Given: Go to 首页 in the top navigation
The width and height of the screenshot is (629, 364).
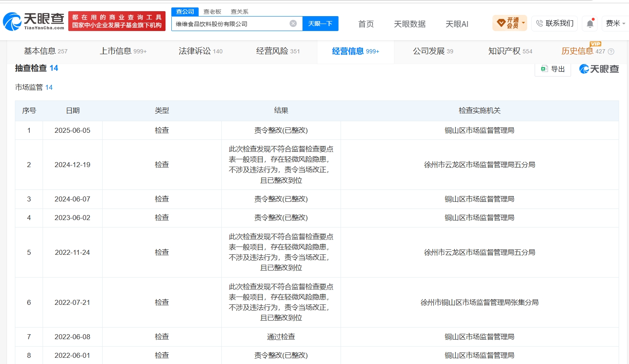Looking at the screenshot, I should point(366,24).
